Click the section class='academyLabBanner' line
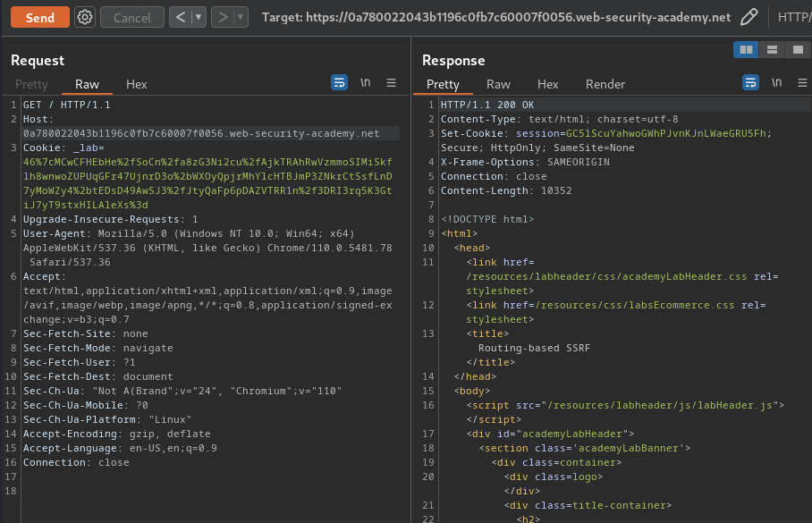The image size is (812, 523). [x=585, y=448]
